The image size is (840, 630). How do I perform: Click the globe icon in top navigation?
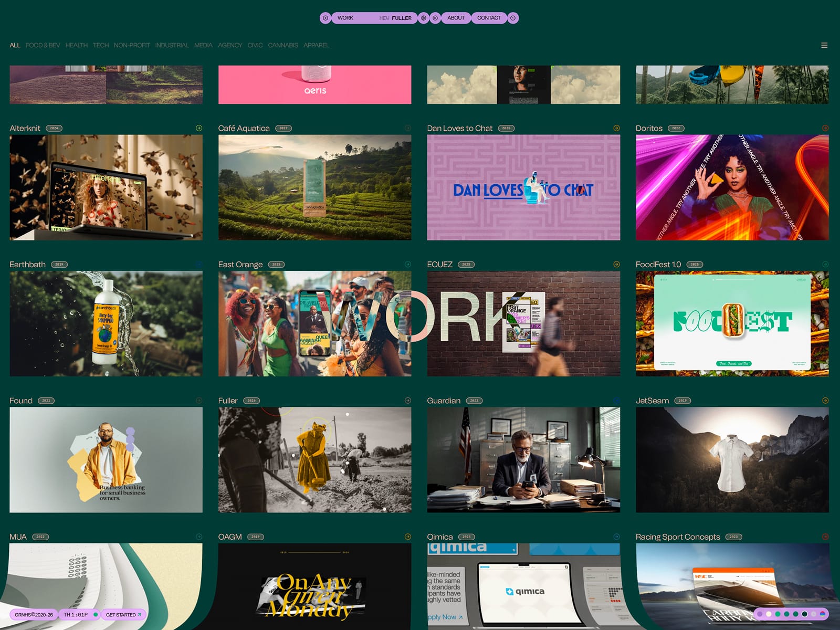click(424, 18)
